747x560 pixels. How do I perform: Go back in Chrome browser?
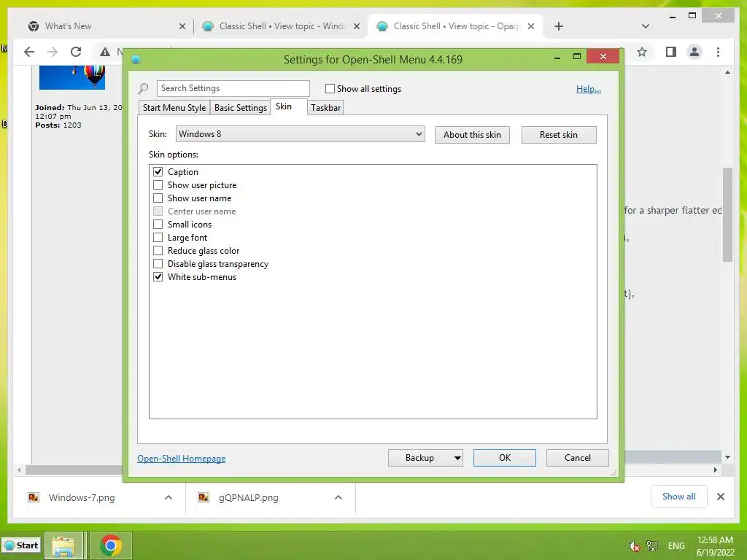(29, 52)
